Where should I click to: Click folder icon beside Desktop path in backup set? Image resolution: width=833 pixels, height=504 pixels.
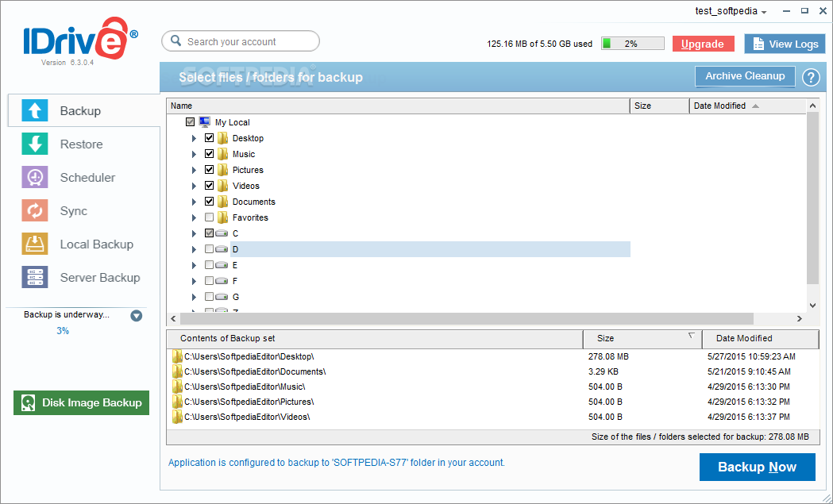click(177, 356)
